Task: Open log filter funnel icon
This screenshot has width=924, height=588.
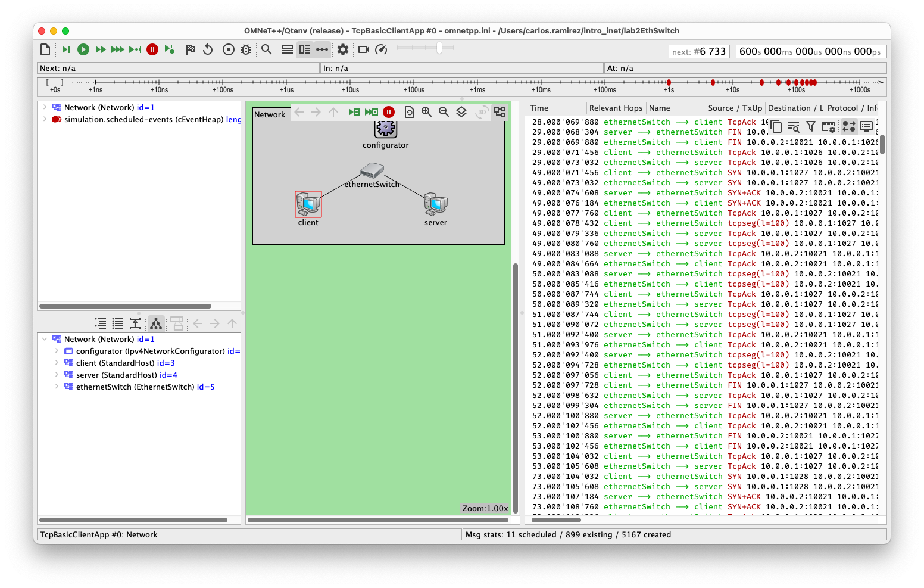Action: click(x=811, y=126)
